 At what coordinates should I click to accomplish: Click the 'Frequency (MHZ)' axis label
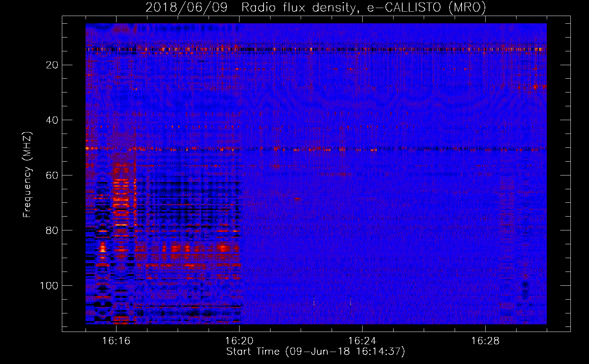coord(27,175)
